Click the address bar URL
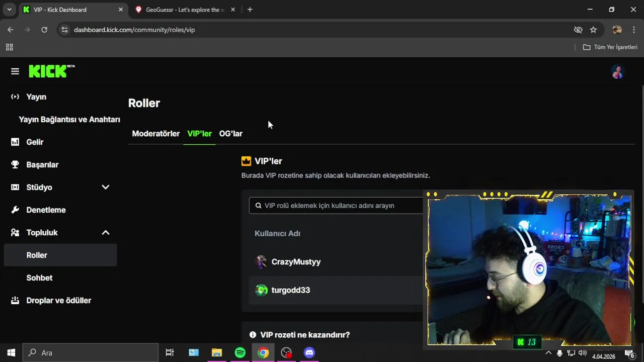Image resolution: width=644 pixels, height=362 pixels. 134,30
